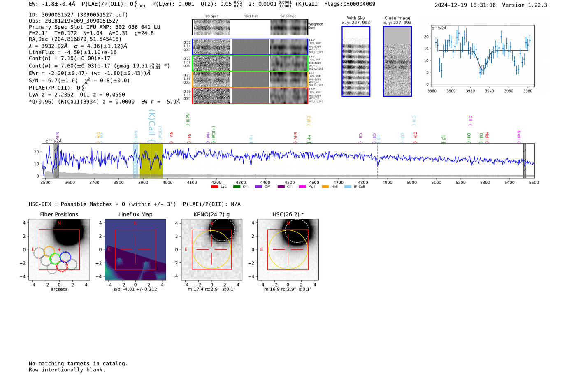Click the yellow aperture circle in KPNO g image
Viewport: 576px width, 392px height.
click(211, 250)
